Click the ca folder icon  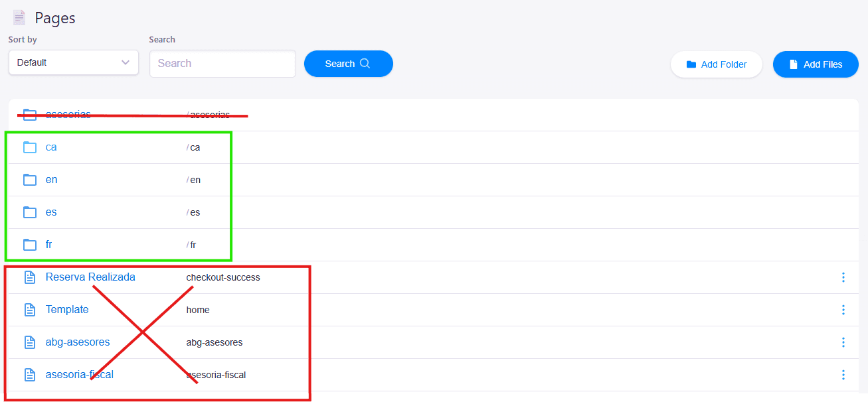point(30,147)
